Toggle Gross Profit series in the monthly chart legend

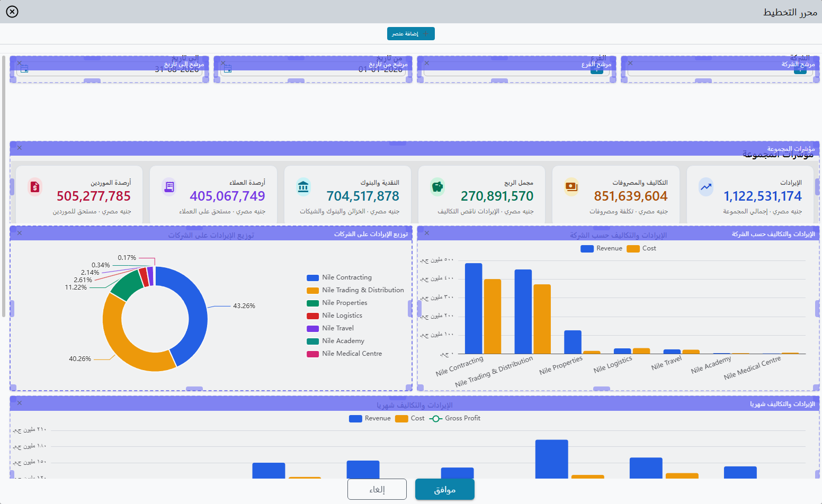(455, 418)
